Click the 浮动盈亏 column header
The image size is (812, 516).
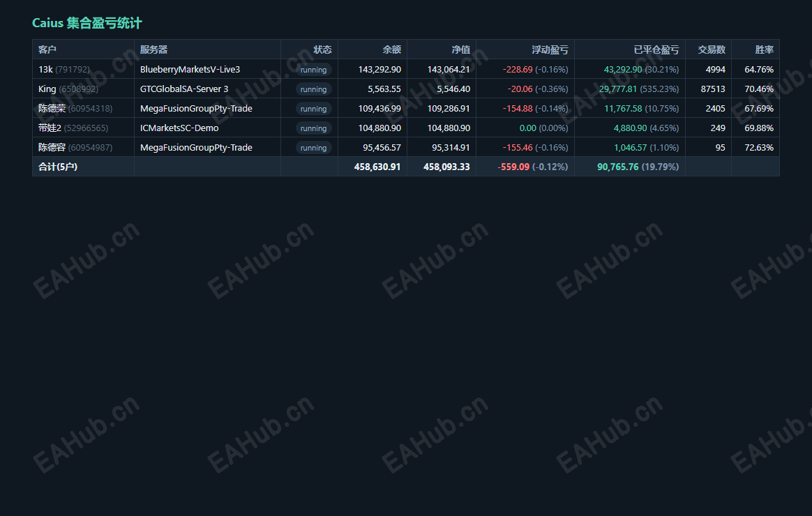pyautogui.click(x=550, y=50)
